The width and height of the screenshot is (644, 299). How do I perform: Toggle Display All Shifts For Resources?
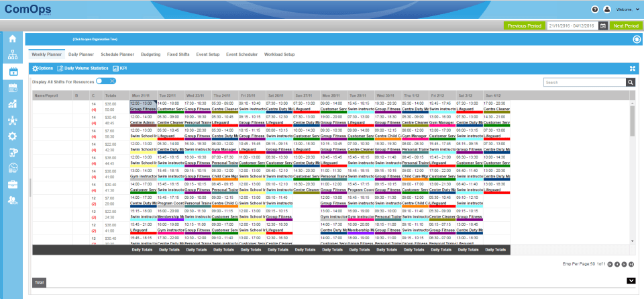coord(106,81)
